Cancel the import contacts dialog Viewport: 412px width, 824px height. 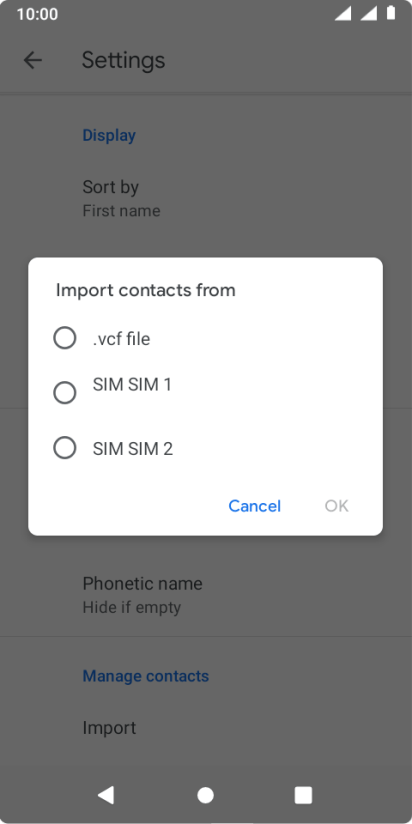point(254,506)
